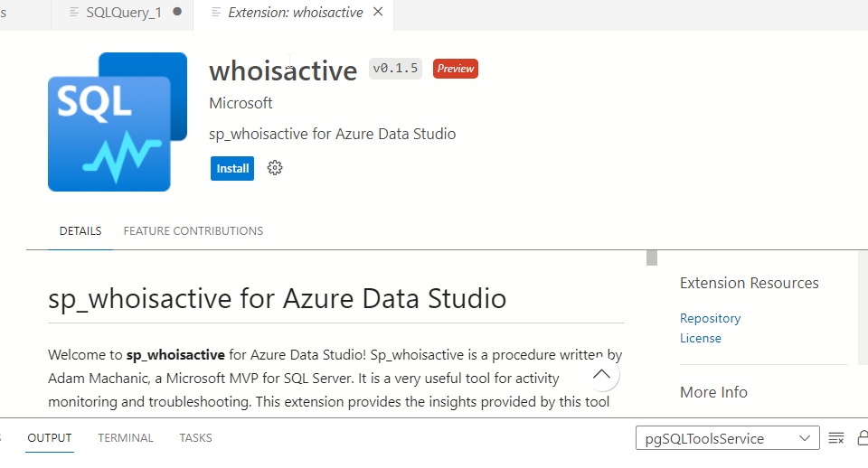
Task: Click the v0.1.5 version badge
Action: [x=395, y=69]
